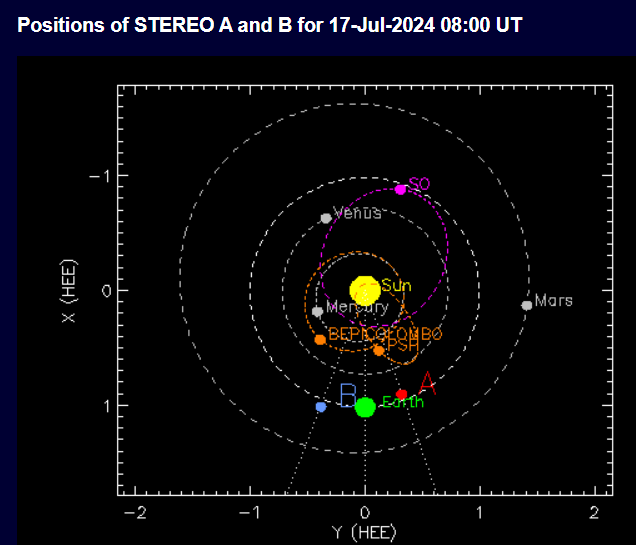
Task: Click the plot title with date
Action: click(x=270, y=25)
